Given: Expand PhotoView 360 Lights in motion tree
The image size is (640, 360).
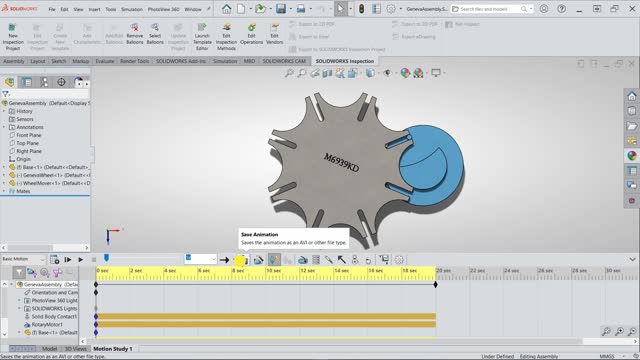Looking at the screenshot, I should (19, 300).
